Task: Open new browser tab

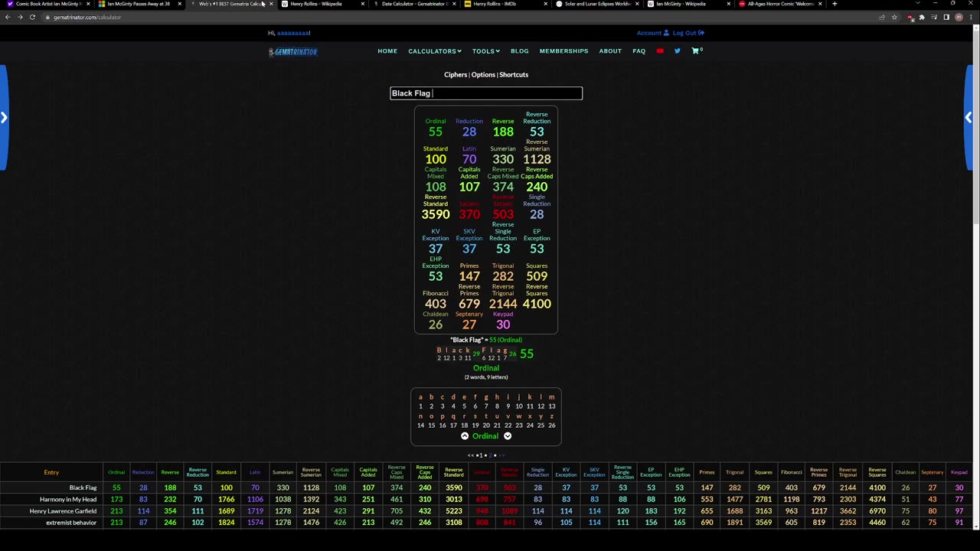Action: (835, 4)
